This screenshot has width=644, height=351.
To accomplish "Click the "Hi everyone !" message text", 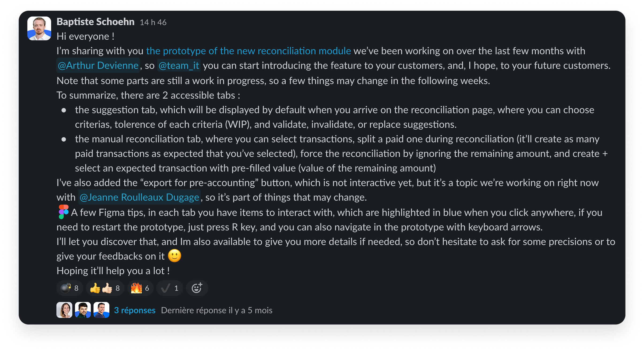I will 85,36.
